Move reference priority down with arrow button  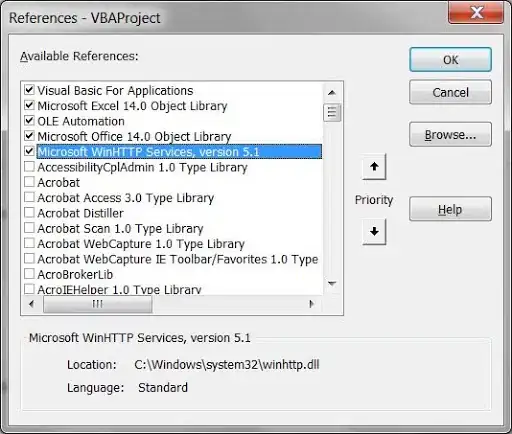click(374, 232)
